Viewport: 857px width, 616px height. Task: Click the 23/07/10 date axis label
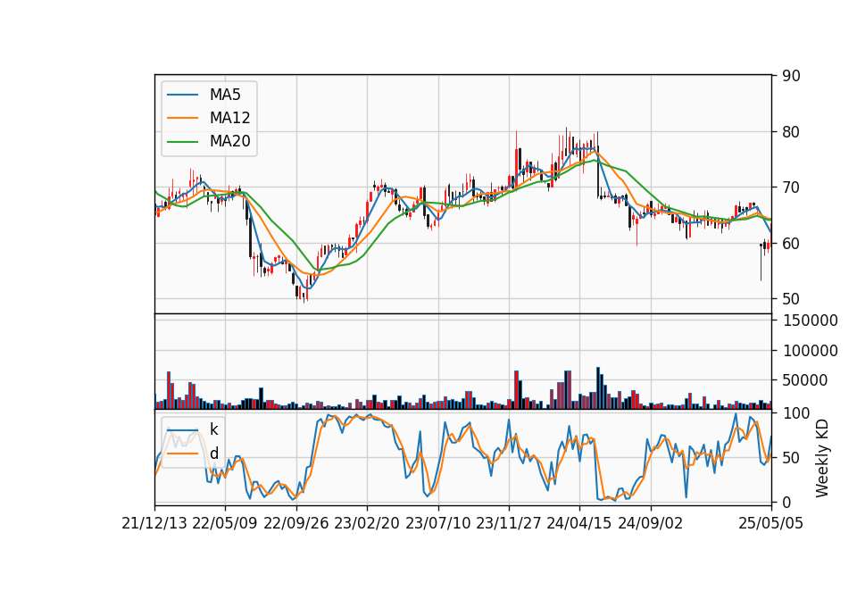(437, 524)
